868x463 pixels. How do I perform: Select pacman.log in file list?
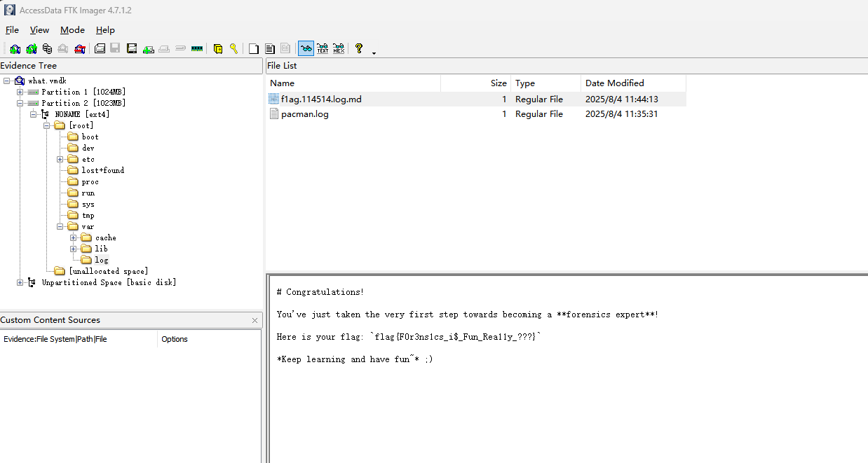click(x=304, y=114)
